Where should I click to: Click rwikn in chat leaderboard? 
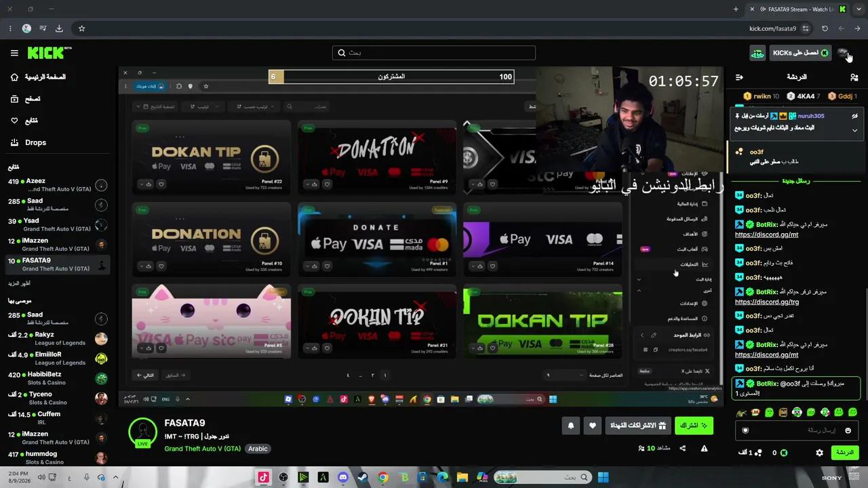[762, 96]
